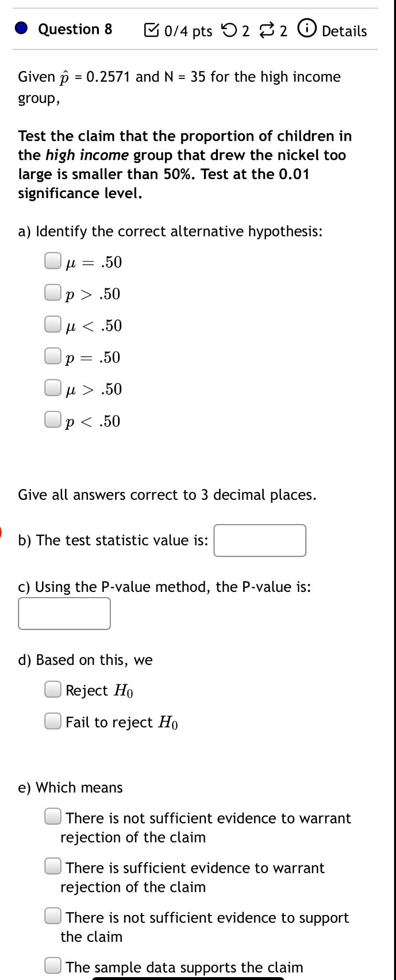This screenshot has width=396, height=980.
Task: Open the Details link text
Action: pyautogui.click(x=344, y=31)
